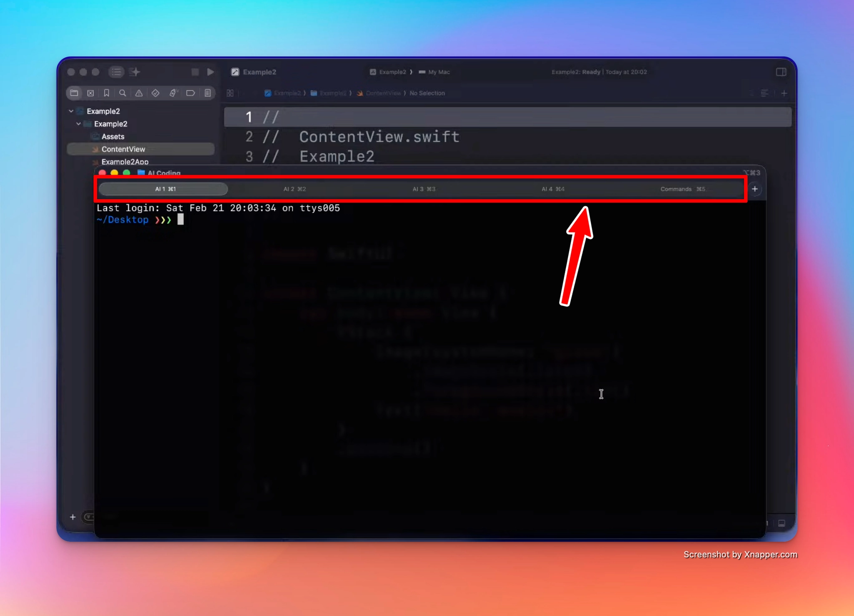Select Example2App in the project navigator

(125, 161)
